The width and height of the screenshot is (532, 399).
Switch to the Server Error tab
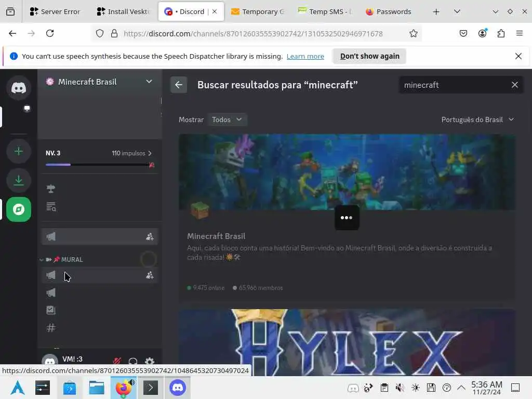[x=55, y=11]
